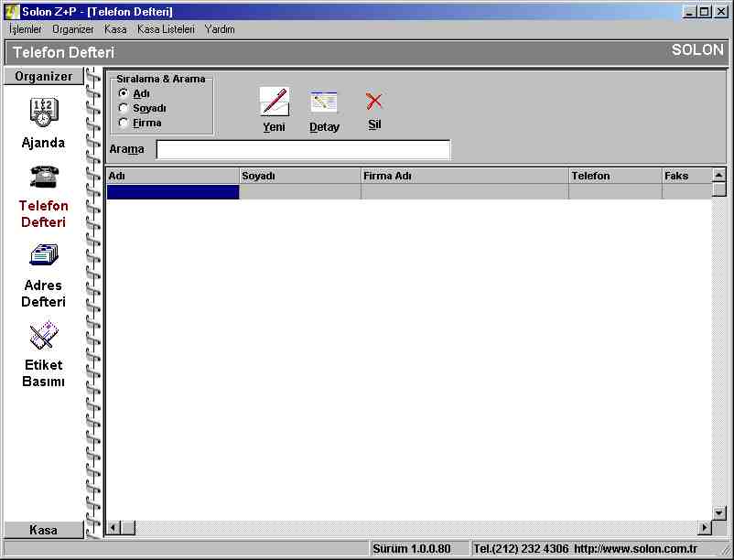The height and width of the screenshot is (560, 734).
Task: Open the Detay record icon
Action: [323, 102]
